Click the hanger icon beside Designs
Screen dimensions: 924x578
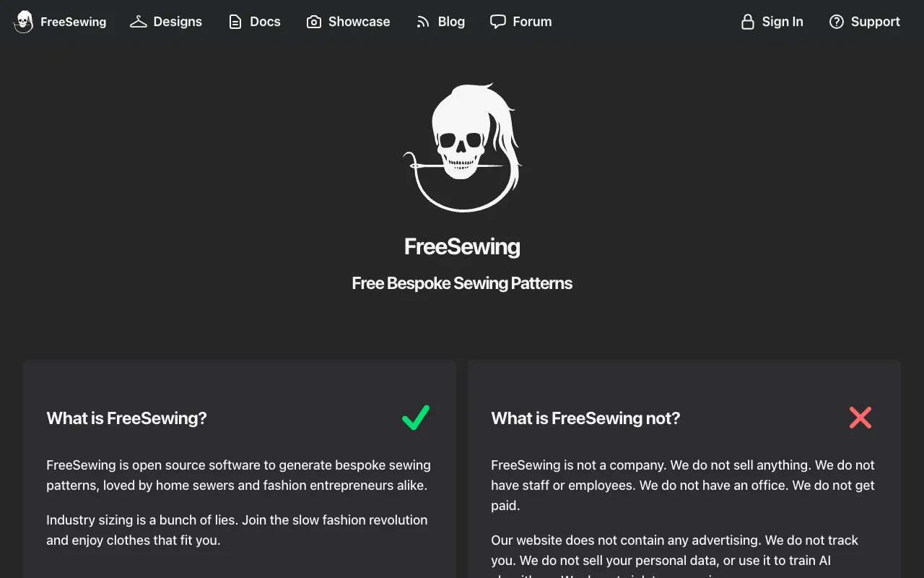click(139, 22)
